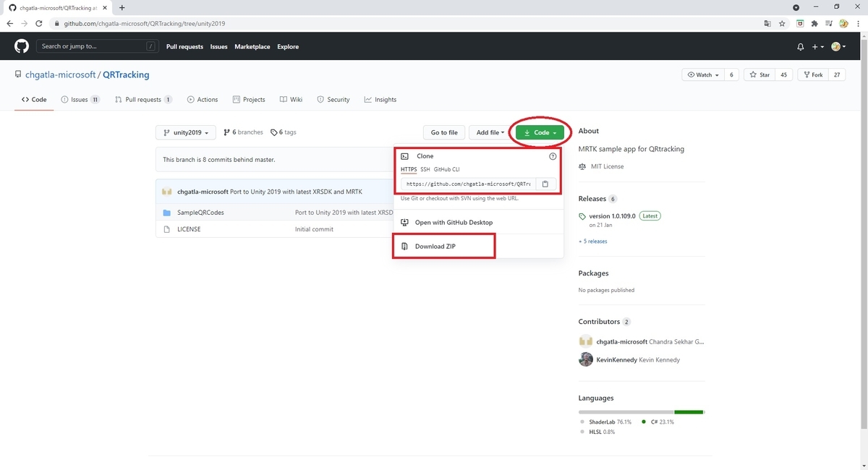Open the LICENSE file
Viewport: 868px width, 470px height.
tap(189, 229)
